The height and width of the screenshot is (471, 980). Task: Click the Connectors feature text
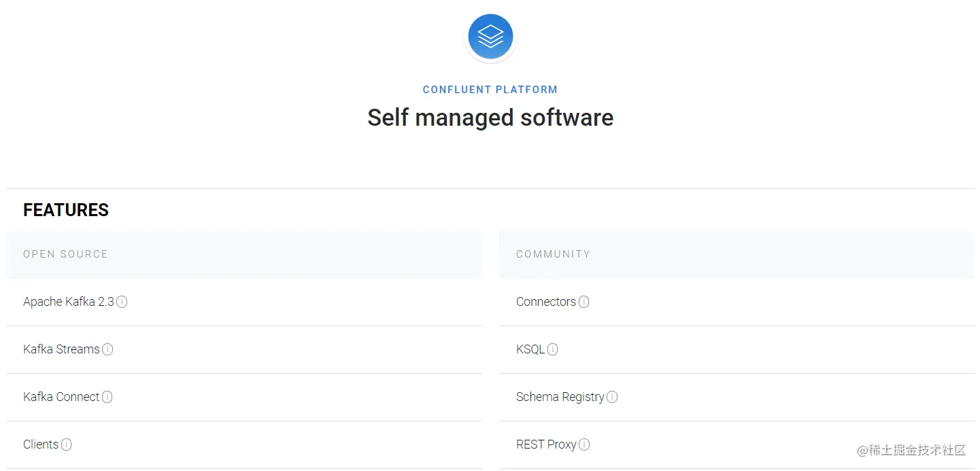[546, 302]
